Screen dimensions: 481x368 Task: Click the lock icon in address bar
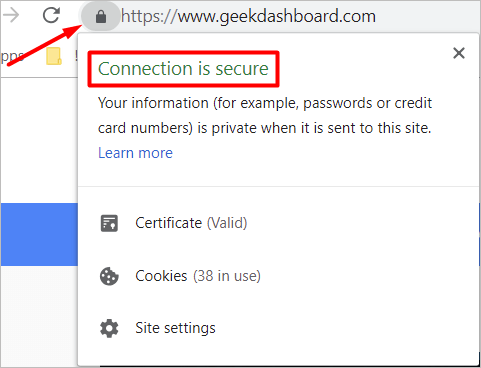click(101, 16)
